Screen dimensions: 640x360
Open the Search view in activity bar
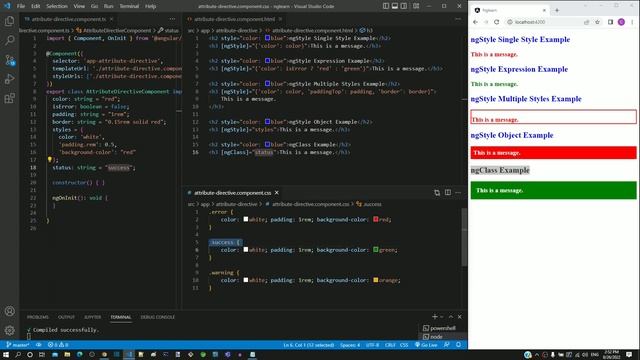(x=9, y=40)
